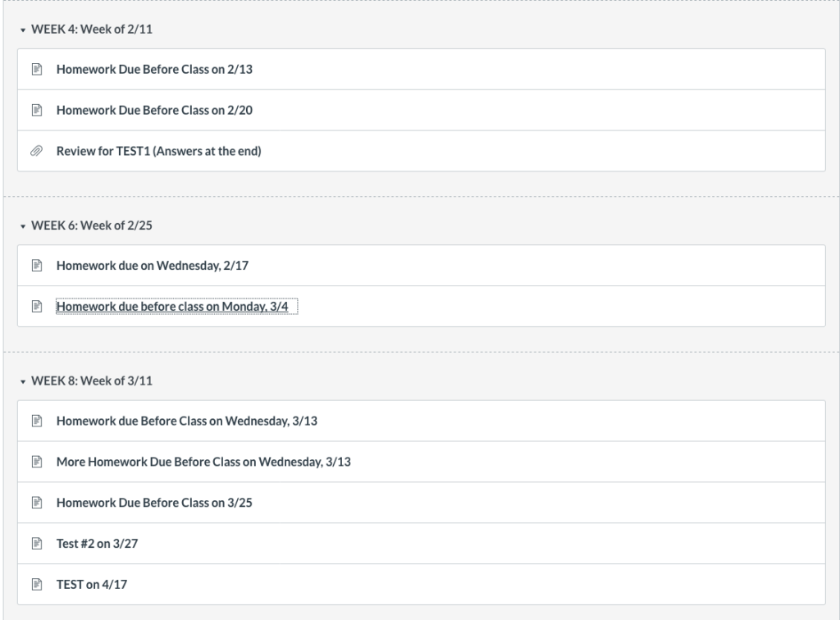The height and width of the screenshot is (620, 840).
Task: Click page icon beside TEST on 4/17
Action: point(36,585)
